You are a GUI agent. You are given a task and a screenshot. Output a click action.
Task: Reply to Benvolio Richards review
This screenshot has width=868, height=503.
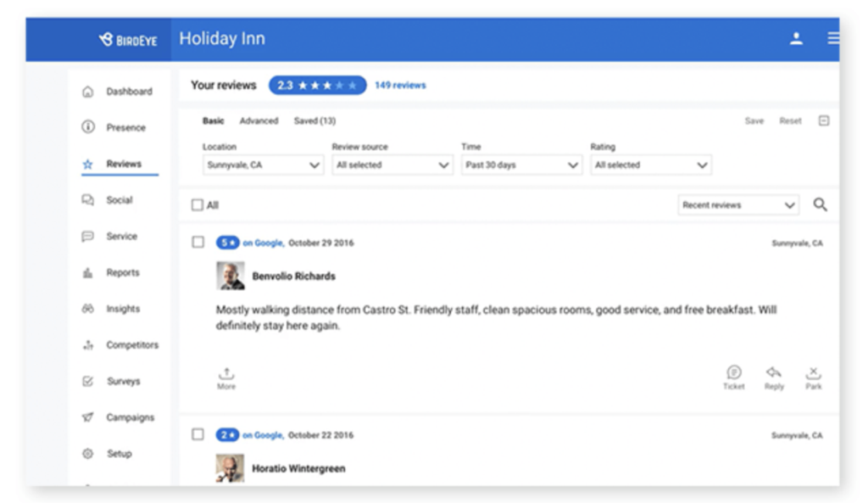774,377
